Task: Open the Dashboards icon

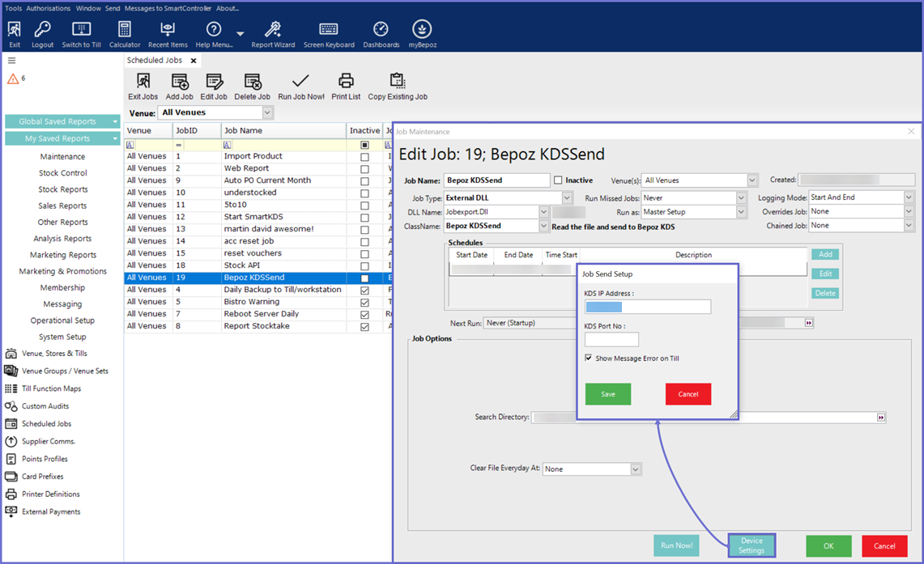Action: click(381, 30)
